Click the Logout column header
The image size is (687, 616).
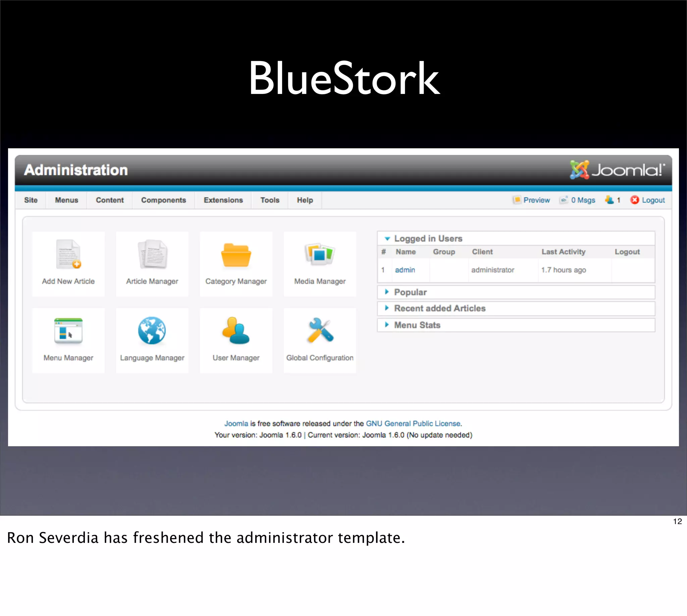[x=627, y=252]
